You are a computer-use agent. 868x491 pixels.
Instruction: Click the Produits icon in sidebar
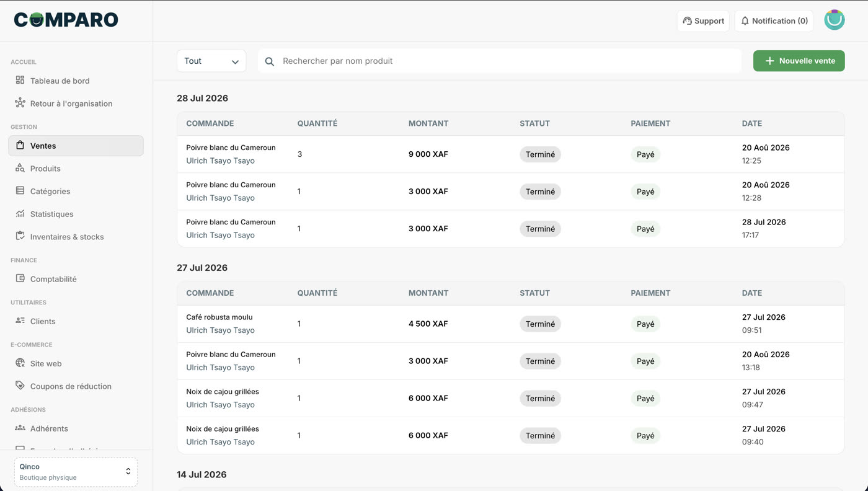(x=20, y=168)
